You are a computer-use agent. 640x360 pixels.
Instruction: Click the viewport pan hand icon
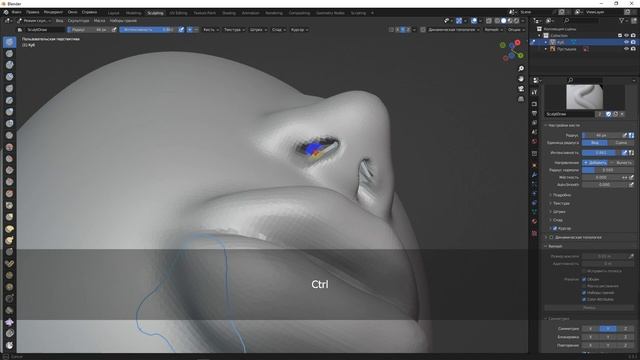[521, 79]
